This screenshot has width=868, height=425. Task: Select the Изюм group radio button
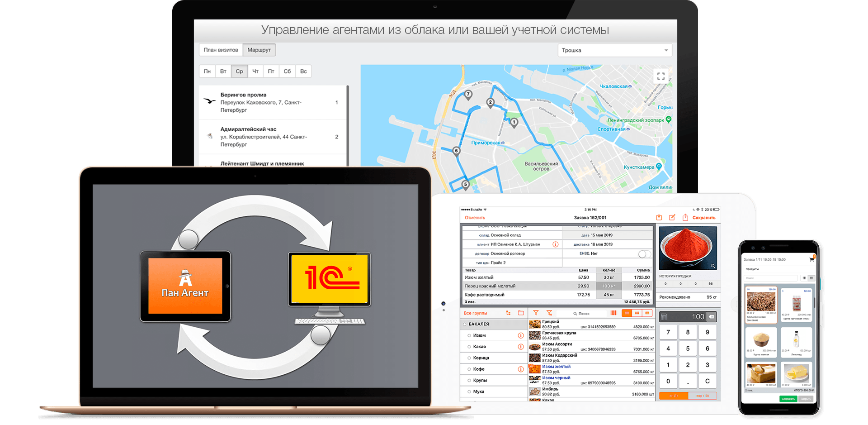pyautogui.click(x=469, y=336)
